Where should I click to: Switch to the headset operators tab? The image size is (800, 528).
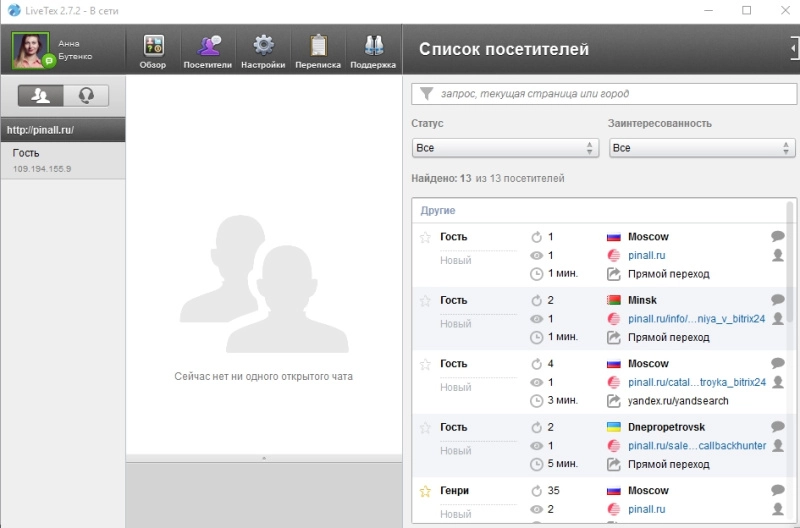click(x=86, y=96)
